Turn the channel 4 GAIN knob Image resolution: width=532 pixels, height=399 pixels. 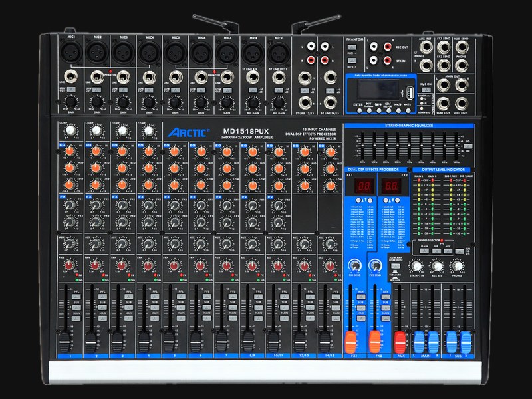pyautogui.click(x=149, y=102)
